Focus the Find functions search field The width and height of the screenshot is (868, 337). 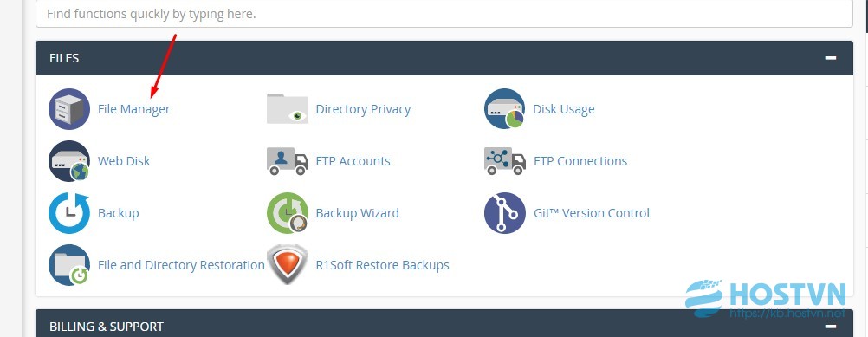[444, 14]
